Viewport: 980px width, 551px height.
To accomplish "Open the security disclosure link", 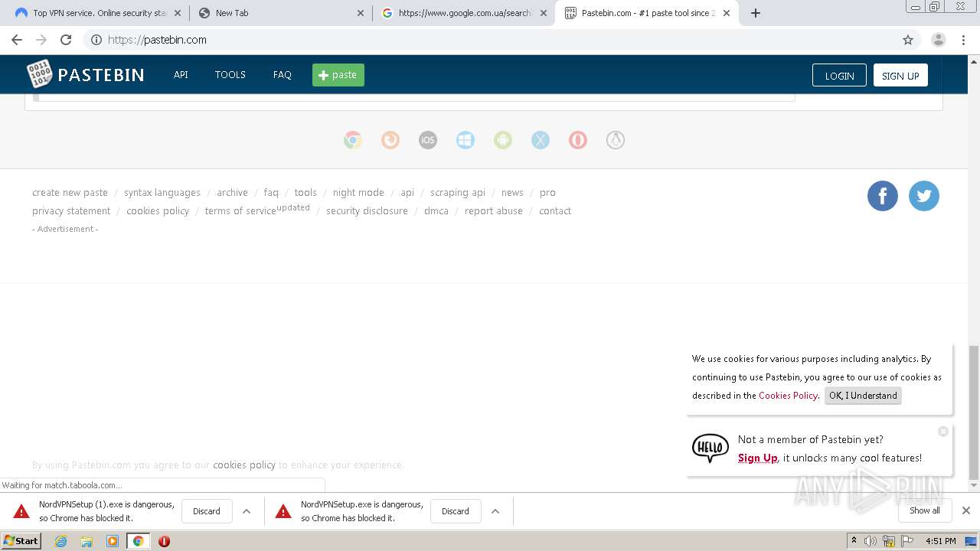I will [367, 211].
